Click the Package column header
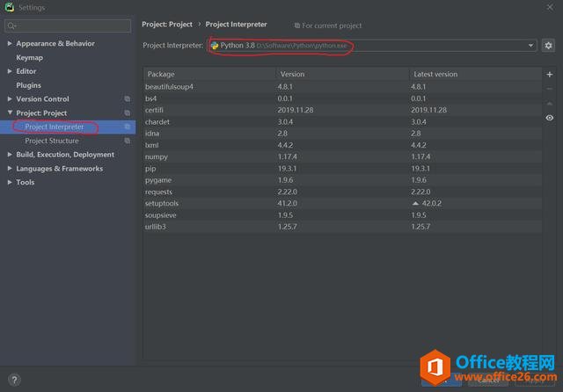Viewport: 563px width, 392px height. pyautogui.click(x=209, y=74)
